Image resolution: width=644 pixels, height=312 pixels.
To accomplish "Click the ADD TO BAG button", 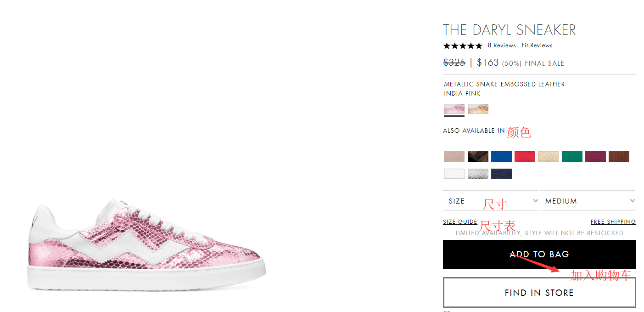I will (539, 254).
